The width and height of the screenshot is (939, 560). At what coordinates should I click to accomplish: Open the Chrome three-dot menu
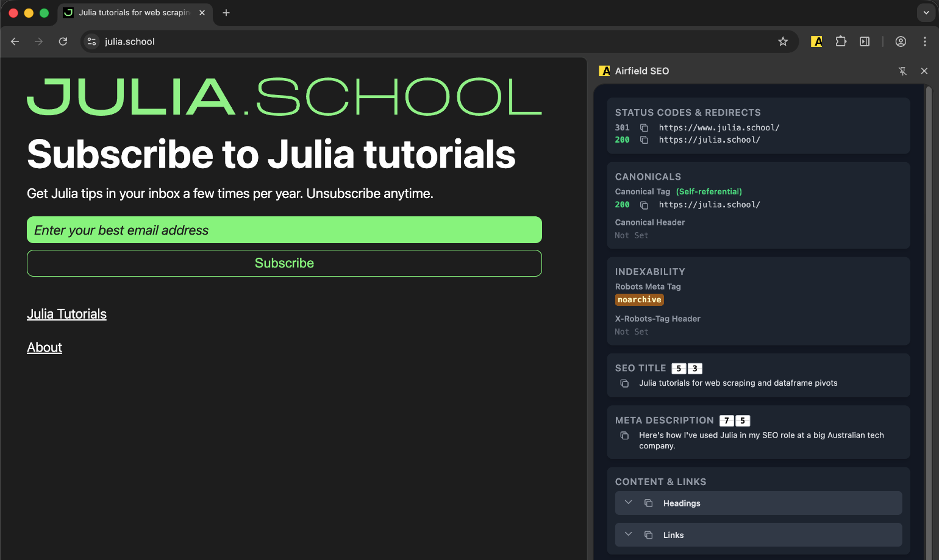[x=925, y=41]
